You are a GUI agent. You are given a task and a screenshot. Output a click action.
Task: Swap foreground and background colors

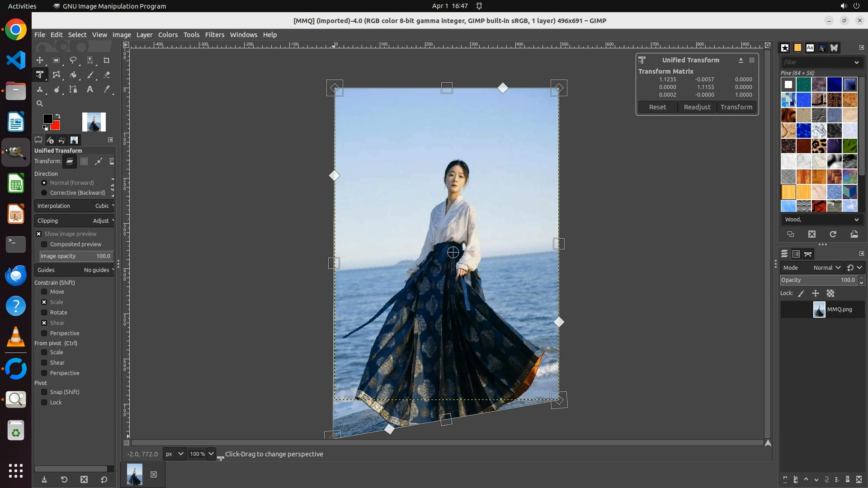pyautogui.click(x=58, y=116)
